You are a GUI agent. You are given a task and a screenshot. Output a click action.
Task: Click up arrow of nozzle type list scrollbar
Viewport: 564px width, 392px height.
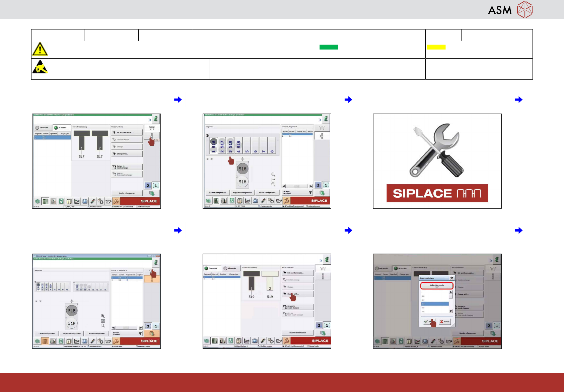tap(451, 292)
